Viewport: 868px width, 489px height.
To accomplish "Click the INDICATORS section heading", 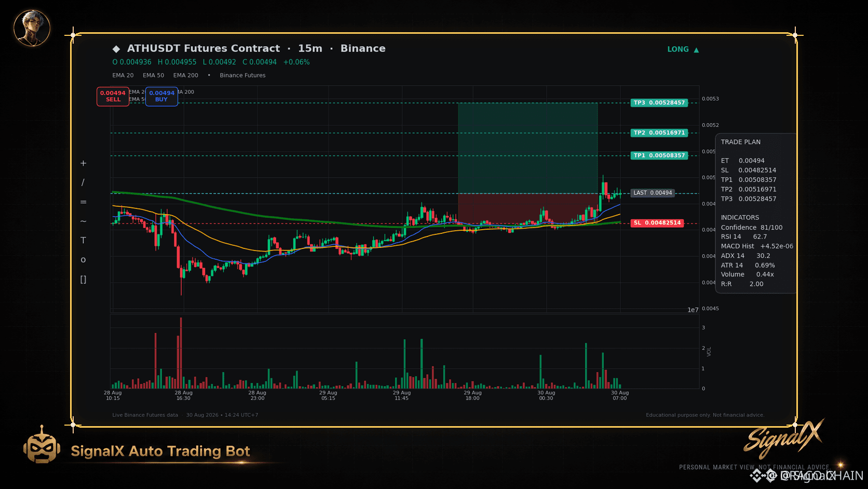I will coord(740,218).
